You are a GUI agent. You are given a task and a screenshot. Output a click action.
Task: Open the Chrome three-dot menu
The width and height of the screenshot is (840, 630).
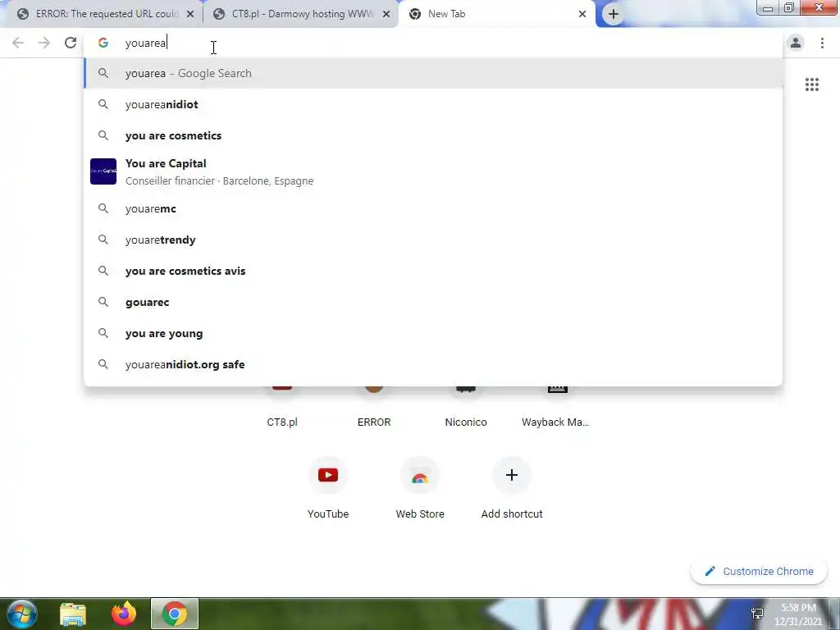(x=822, y=43)
